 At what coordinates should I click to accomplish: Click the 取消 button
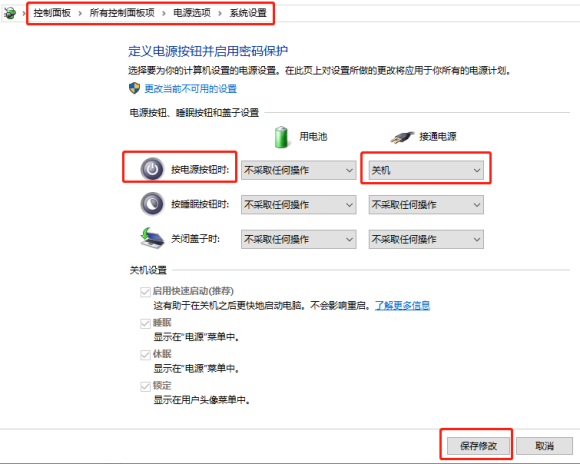(x=544, y=445)
